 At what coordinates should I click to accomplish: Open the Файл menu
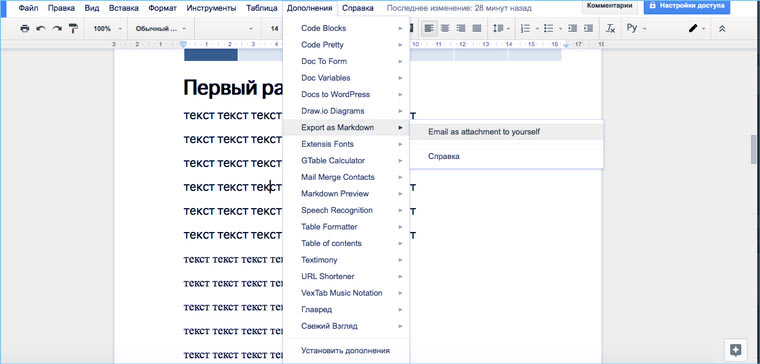(x=28, y=8)
